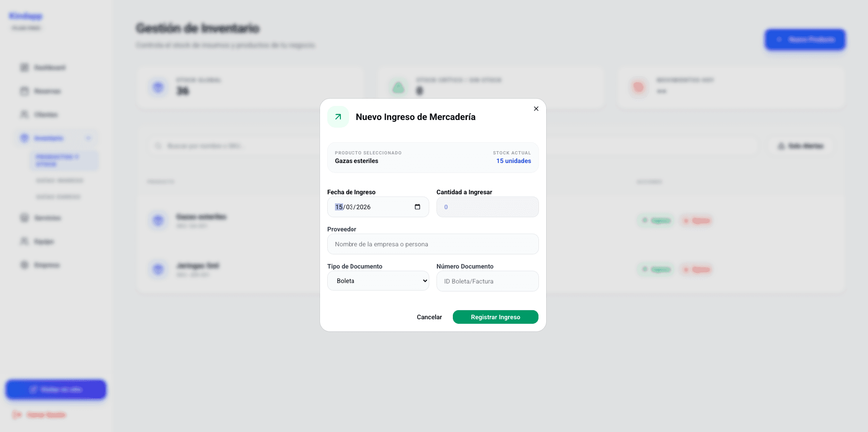
Task: Select the day segment of the entry date
Action: tap(339, 207)
